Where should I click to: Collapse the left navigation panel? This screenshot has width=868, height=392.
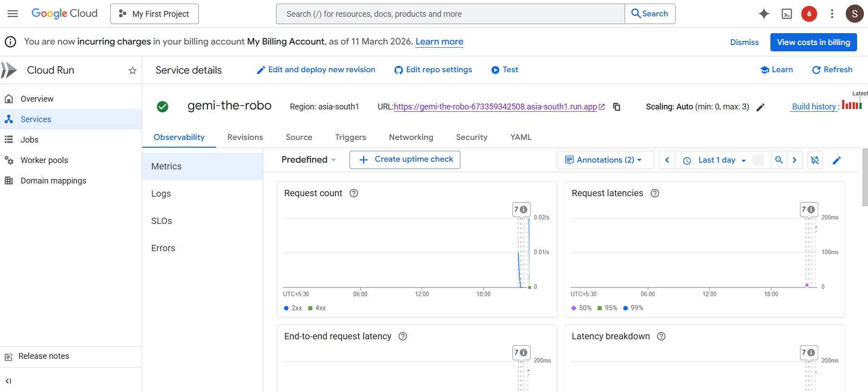click(x=8, y=381)
